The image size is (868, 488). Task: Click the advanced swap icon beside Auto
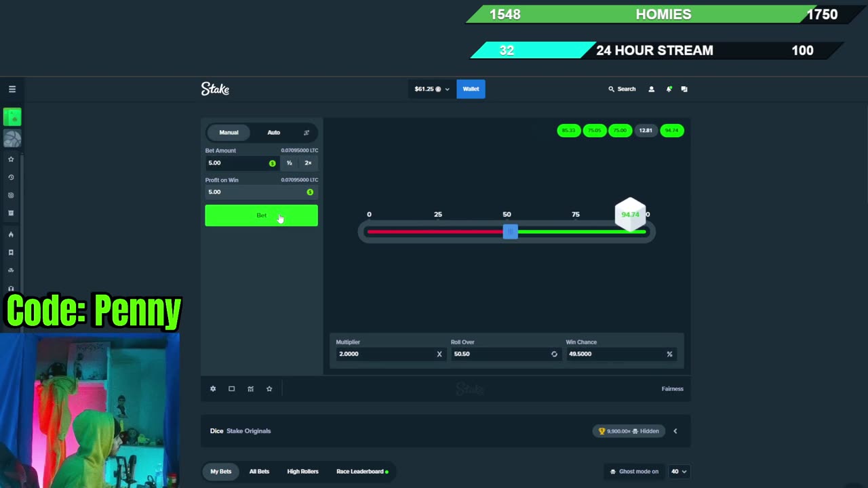tap(307, 132)
